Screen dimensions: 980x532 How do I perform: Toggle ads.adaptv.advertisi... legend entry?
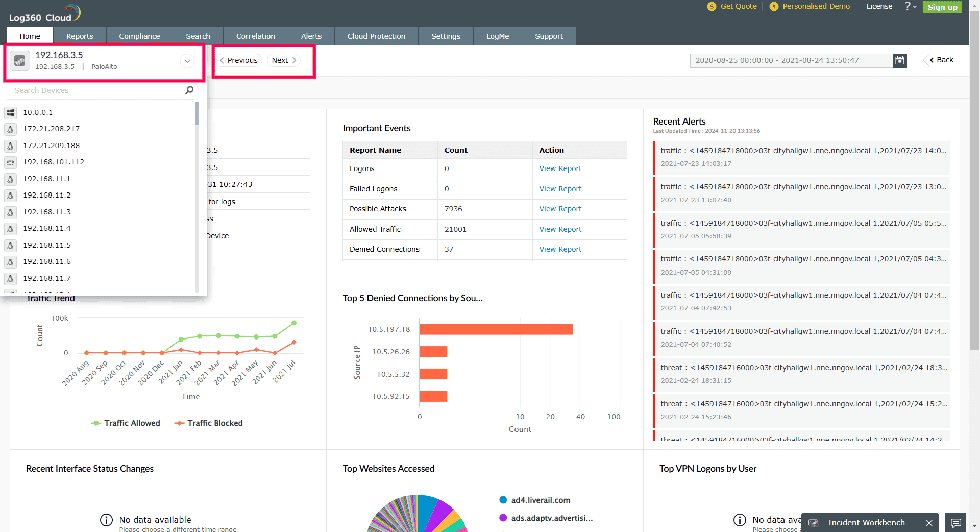pyautogui.click(x=546, y=518)
